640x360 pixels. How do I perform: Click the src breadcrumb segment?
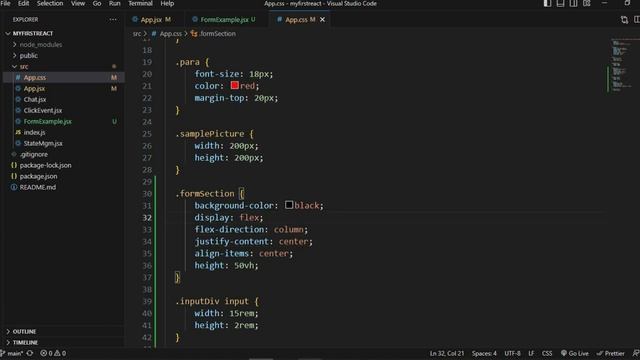[x=137, y=34]
